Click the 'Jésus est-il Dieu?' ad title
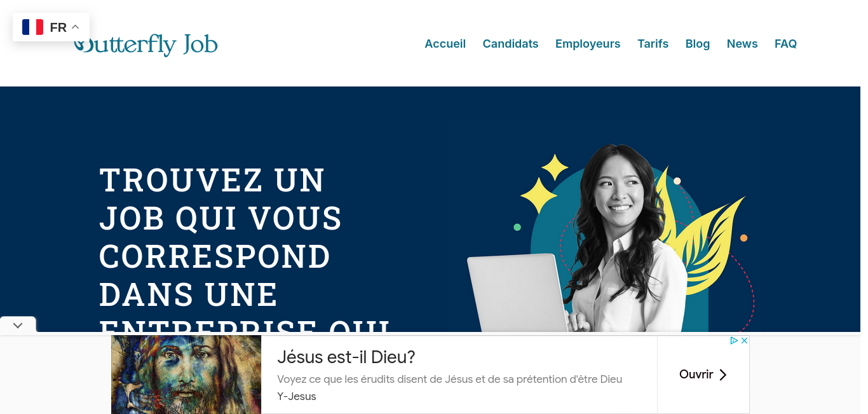The width and height of the screenshot is (868, 414). coord(346,357)
